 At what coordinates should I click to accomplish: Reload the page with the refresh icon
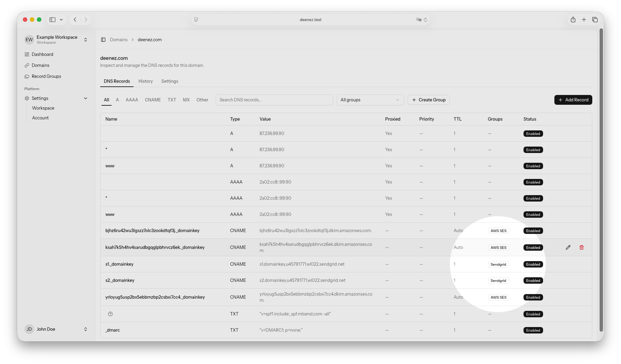tap(425, 20)
